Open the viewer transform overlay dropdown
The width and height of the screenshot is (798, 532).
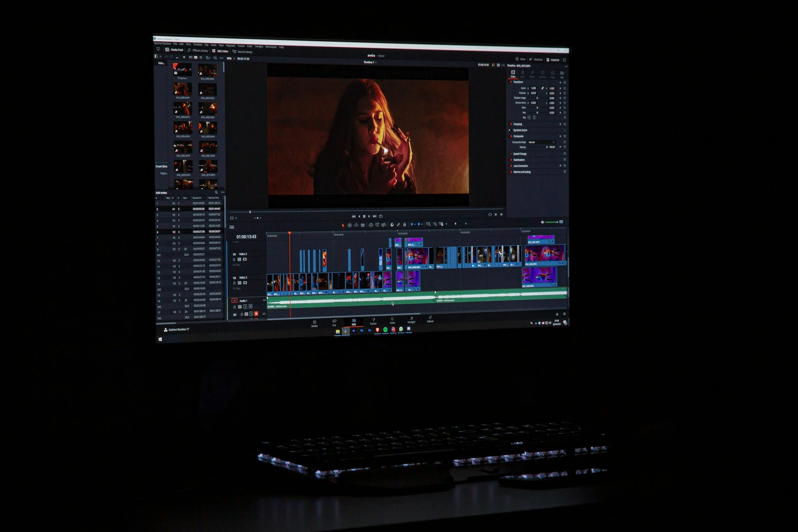(x=233, y=218)
